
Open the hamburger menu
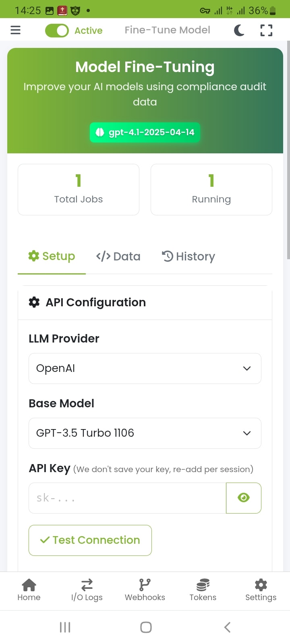(15, 30)
